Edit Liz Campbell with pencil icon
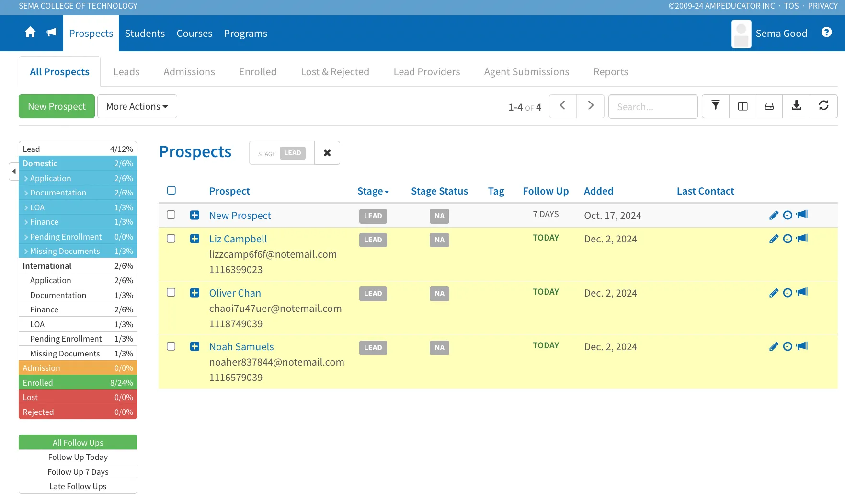The image size is (845, 504). (x=774, y=239)
